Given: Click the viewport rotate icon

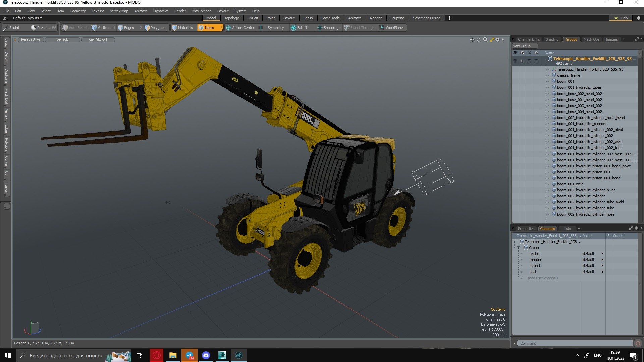Looking at the screenshot, I should coord(479,40).
